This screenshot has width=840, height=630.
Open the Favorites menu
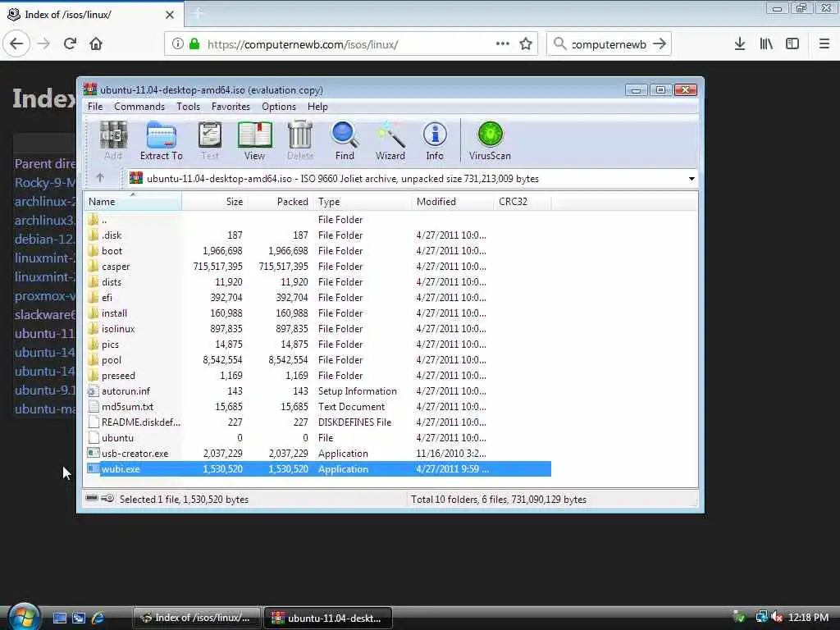231,107
